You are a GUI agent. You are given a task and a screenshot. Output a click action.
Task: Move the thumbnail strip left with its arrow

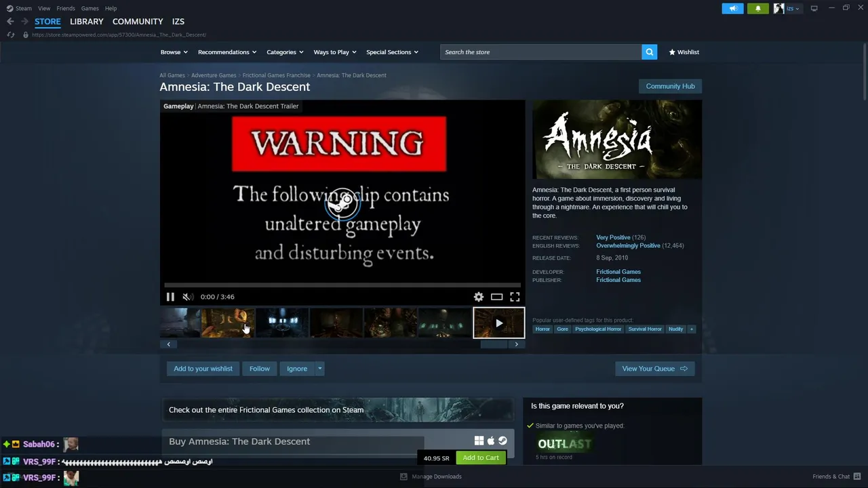(x=168, y=344)
